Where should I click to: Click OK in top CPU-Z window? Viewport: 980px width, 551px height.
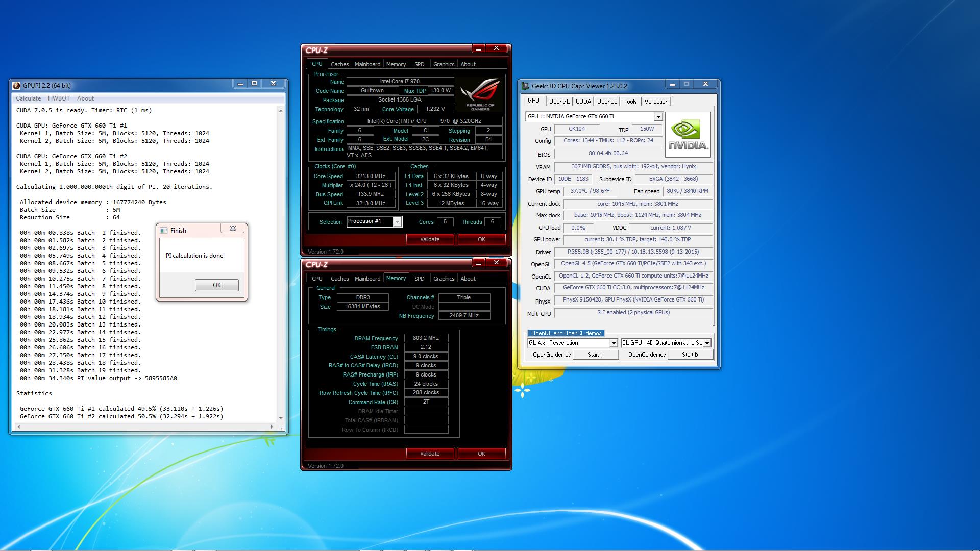(x=481, y=239)
